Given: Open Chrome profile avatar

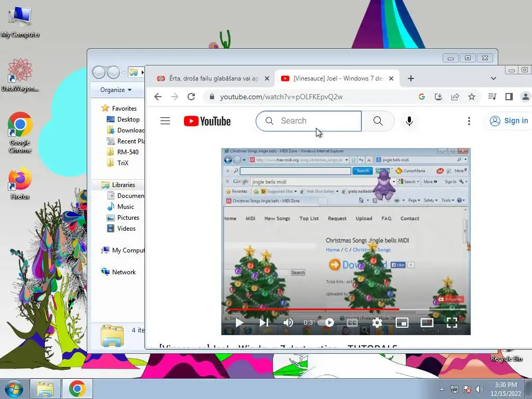Looking at the screenshot, I should pyautogui.click(x=525, y=97).
